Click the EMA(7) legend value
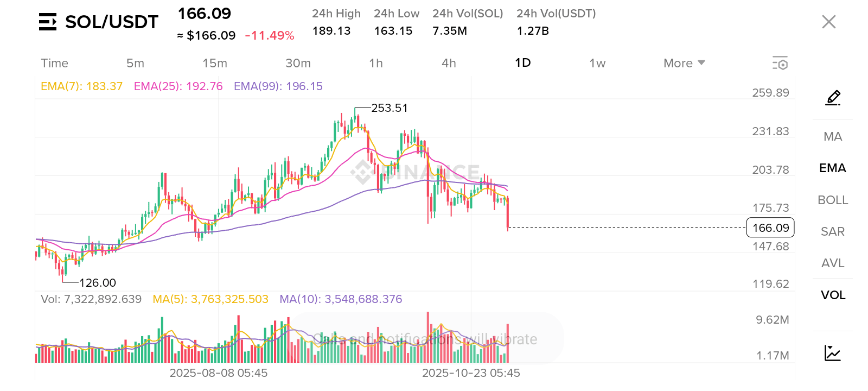 (x=81, y=86)
